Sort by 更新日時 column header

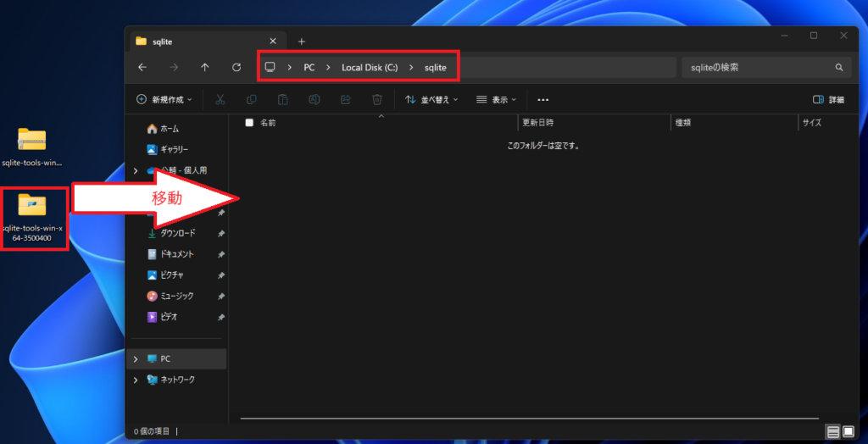tap(538, 123)
